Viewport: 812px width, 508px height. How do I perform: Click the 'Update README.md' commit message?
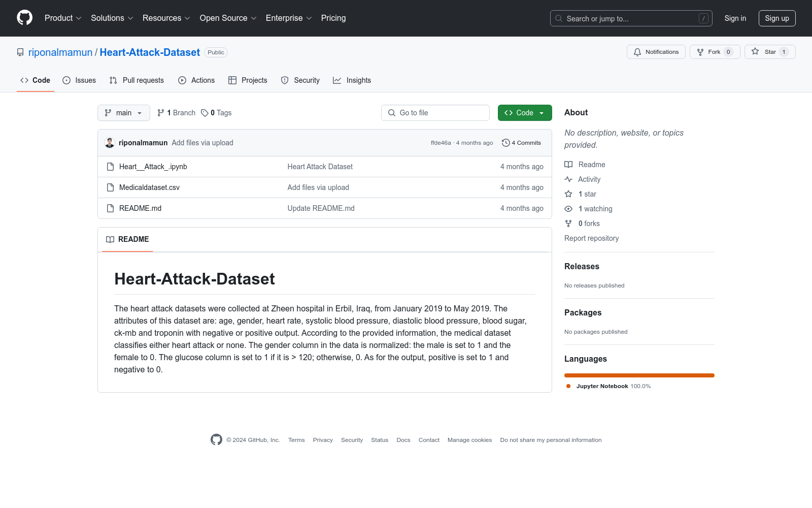[x=321, y=208]
